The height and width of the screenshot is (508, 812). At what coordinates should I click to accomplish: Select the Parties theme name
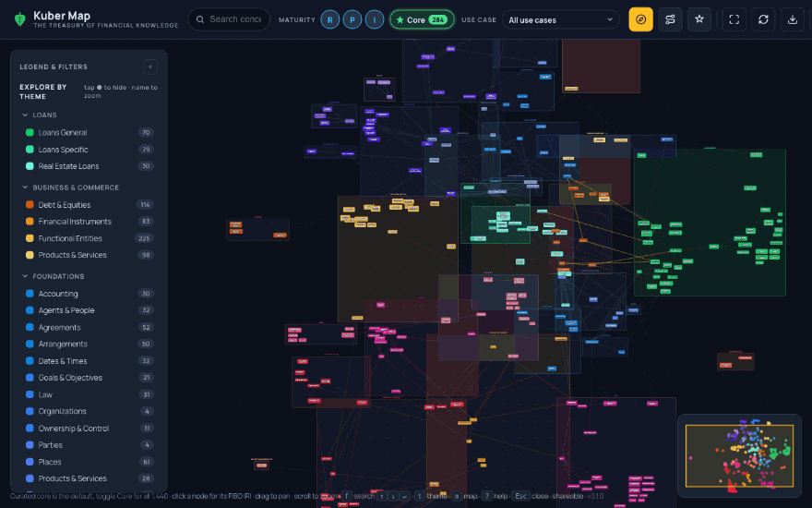pos(50,445)
